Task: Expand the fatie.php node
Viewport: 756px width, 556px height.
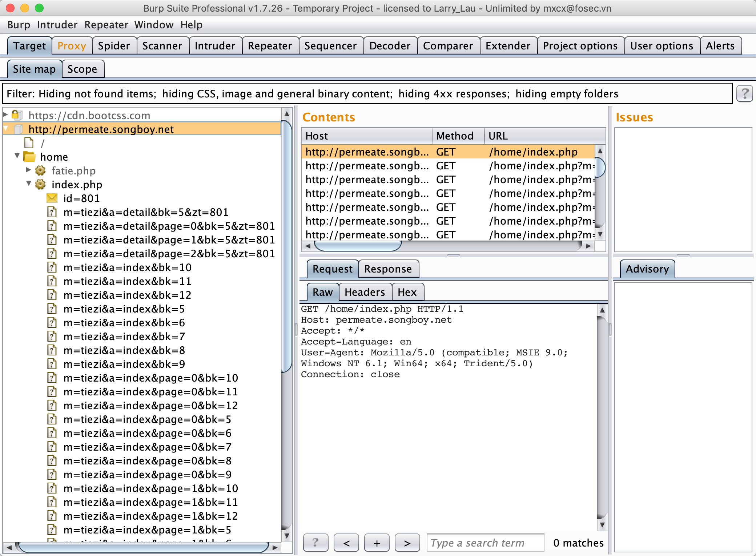Action: [29, 170]
